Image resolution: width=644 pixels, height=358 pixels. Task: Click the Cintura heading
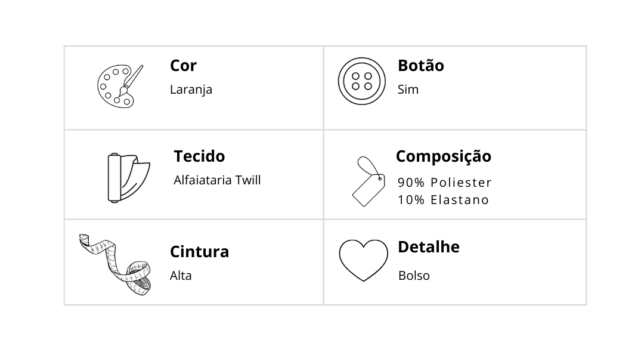pos(200,252)
